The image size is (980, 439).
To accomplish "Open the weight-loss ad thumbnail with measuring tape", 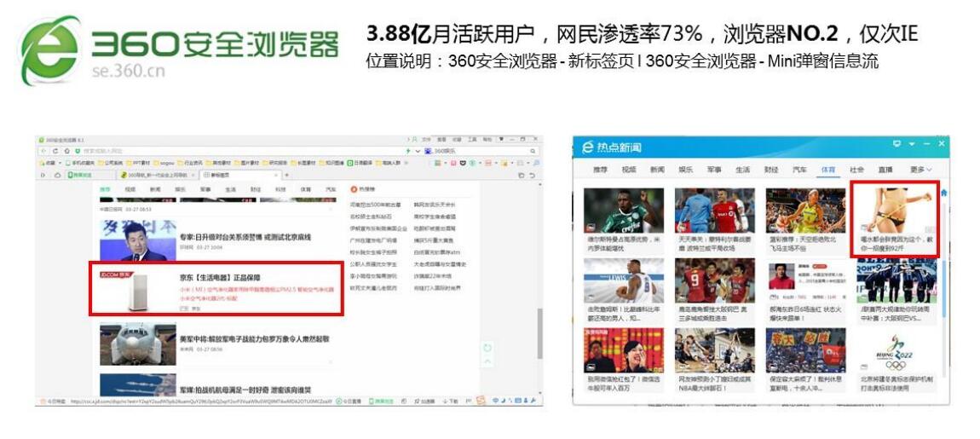I will [x=896, y=210].
